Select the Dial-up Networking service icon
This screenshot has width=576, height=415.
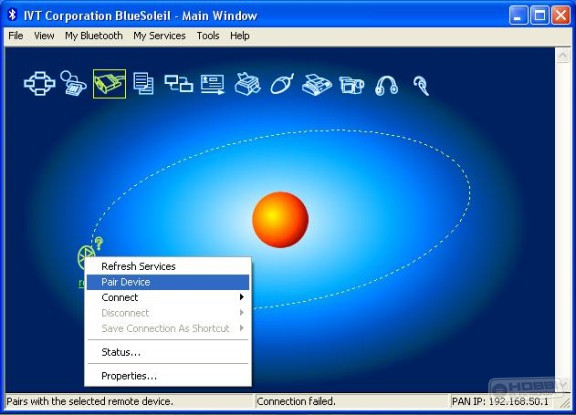73,83
